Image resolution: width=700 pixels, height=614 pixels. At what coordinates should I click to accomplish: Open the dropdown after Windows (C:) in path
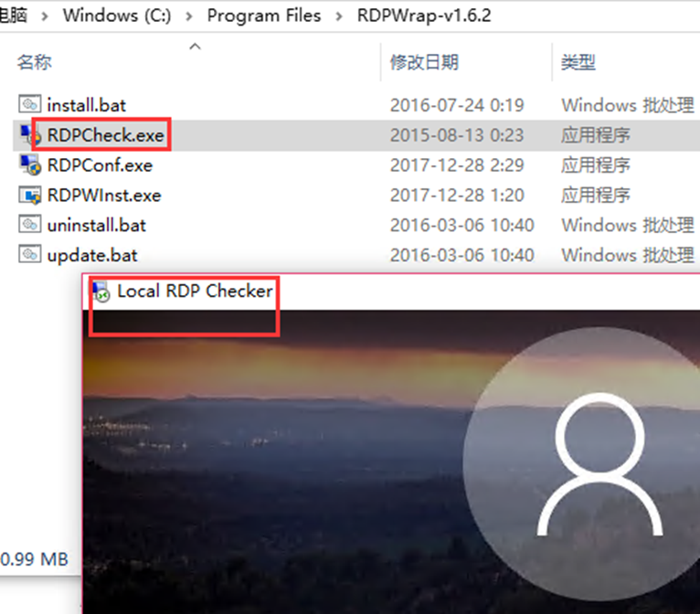[x=189, y=16]
